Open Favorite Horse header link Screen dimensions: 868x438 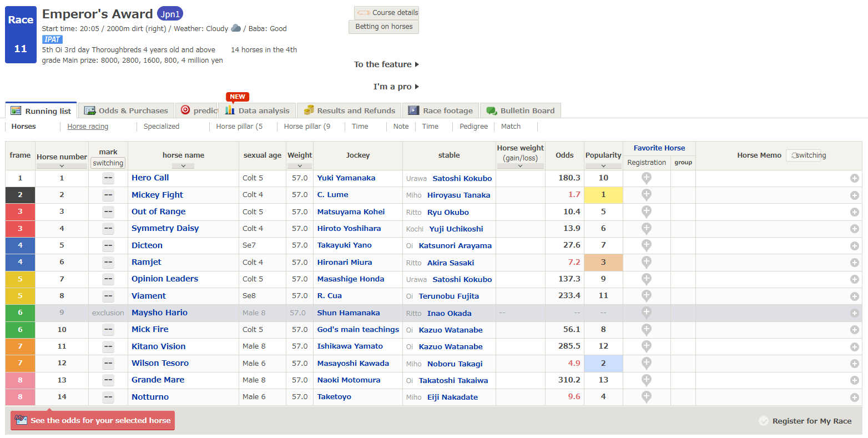[x=659, y=148]
